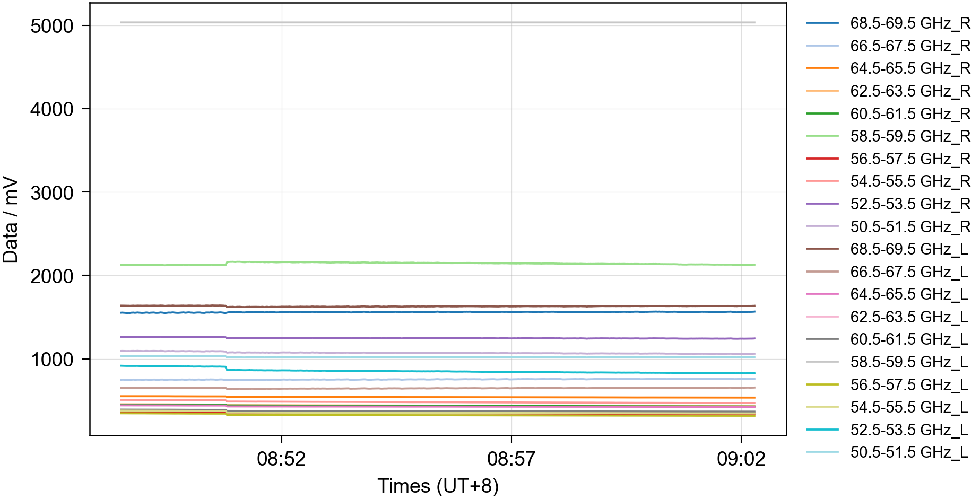The height and width of the screenshot is (499, 980).
Task: Click the 5000 y-axis tick label
Action: (x=52, y=26)
